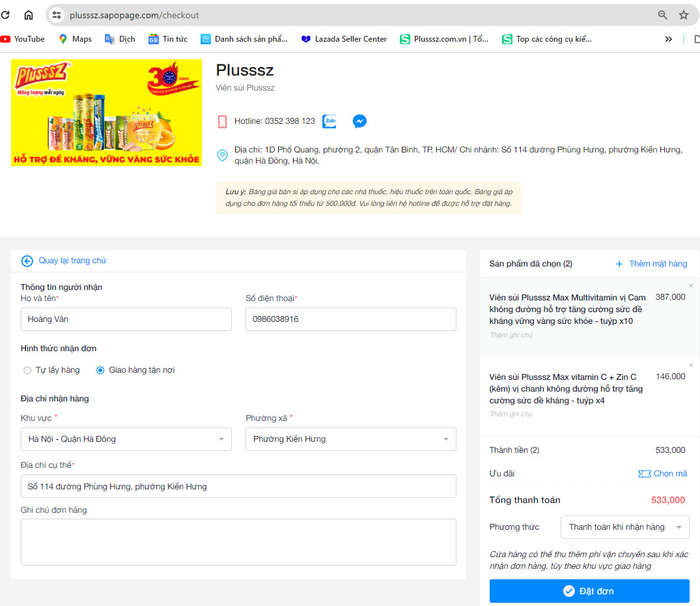Image resolution: width=700 pixels, height=606 pixels.
Task: Open the Lazada Seller Center bookmark
Action: (344, 39)
